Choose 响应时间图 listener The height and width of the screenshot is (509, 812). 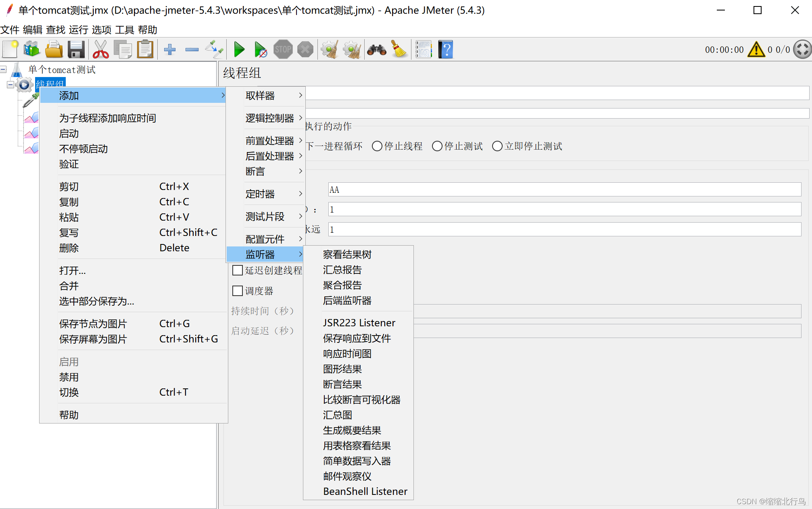click(x=358, y=354)
